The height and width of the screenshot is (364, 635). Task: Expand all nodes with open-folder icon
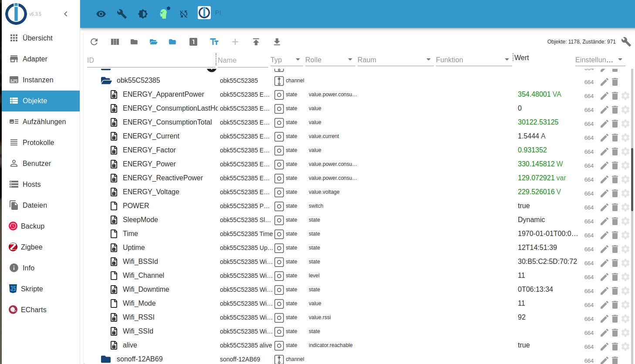click(x=153, y=42)
